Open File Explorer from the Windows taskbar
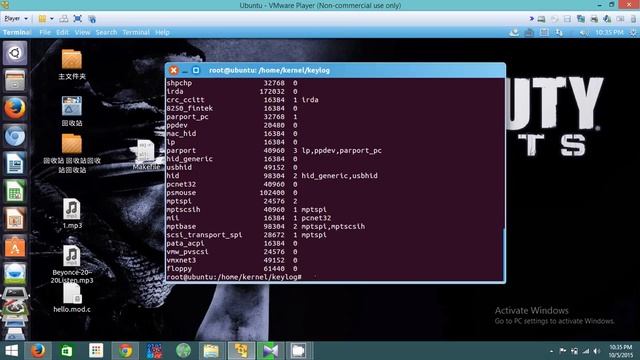640x360 pixels. click(211, 351)
